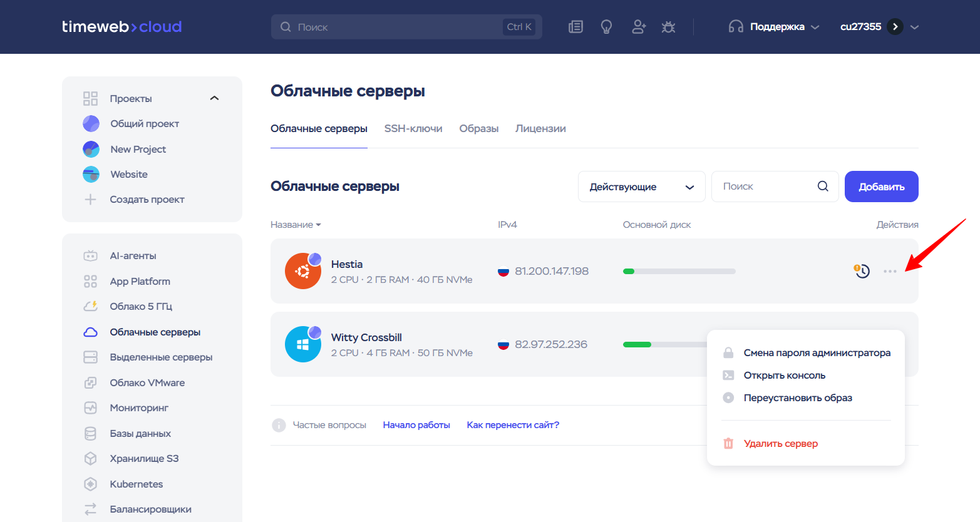
Task: Focus the server list Поиск field
Action: 775,187
